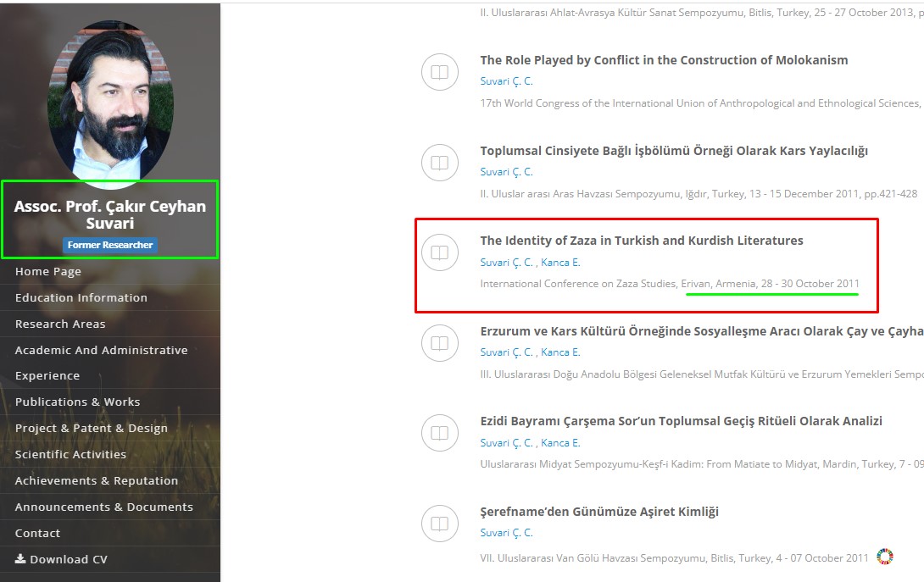Open Scientific Activities page
Viewport: 924px width, 582px height.
tap(70, 454)
